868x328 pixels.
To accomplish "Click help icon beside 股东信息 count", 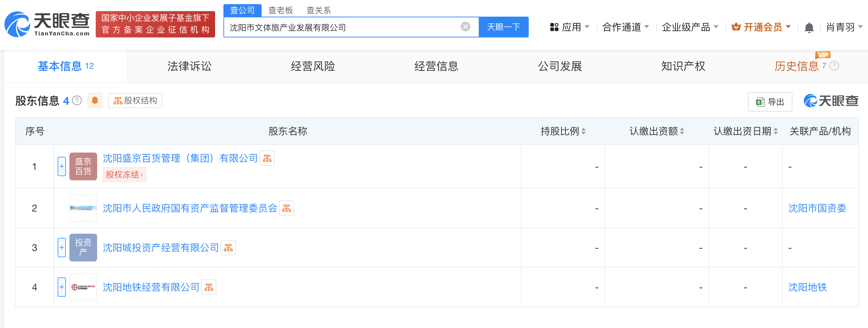I will pos(77,101).
